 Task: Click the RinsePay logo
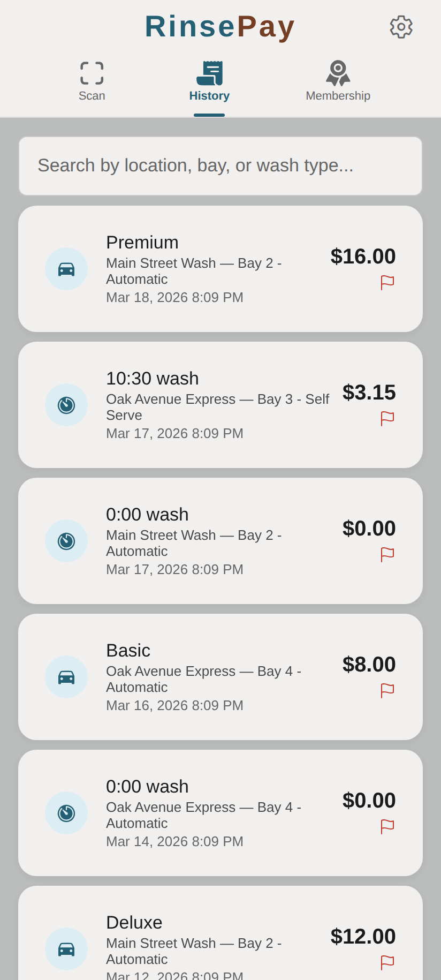tap(220, 26)
